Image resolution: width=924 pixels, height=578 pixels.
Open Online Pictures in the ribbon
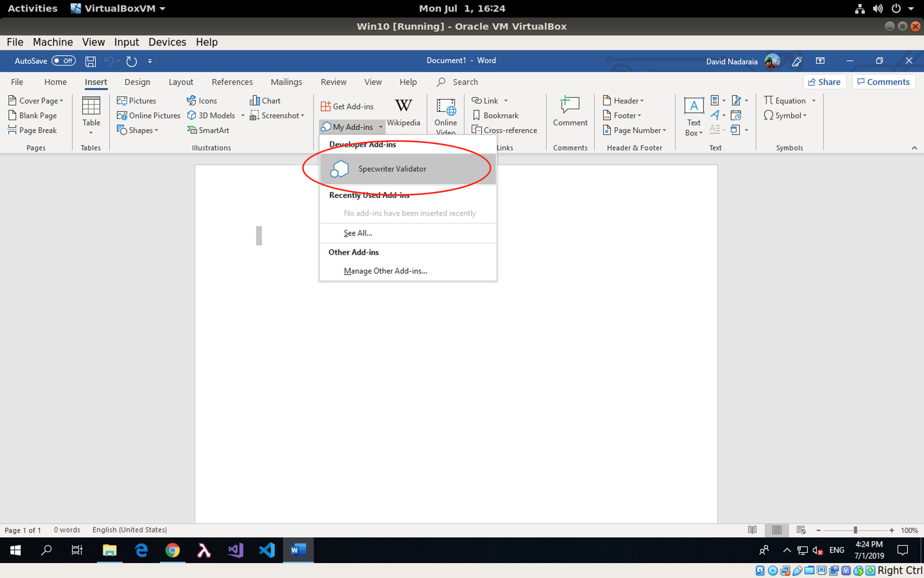pyautogui.click(x=149, y=116)
